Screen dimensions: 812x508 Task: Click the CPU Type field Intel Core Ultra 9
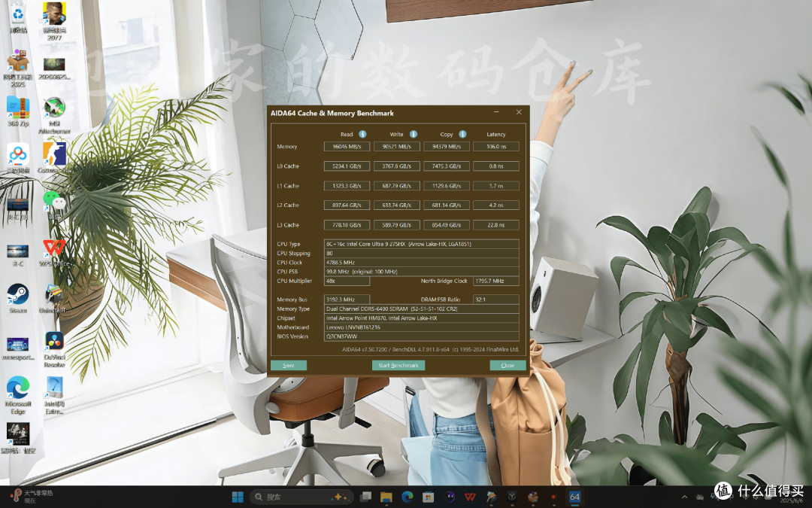[422, 244]
